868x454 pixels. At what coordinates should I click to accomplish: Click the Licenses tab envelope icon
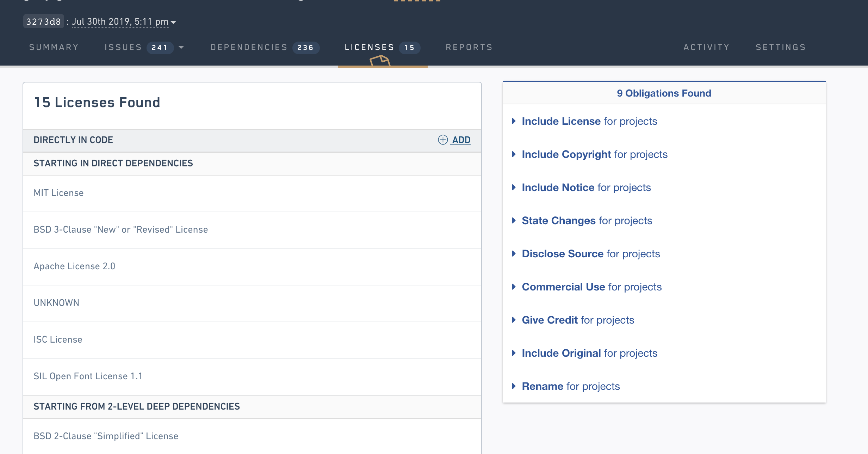(380, 61)
